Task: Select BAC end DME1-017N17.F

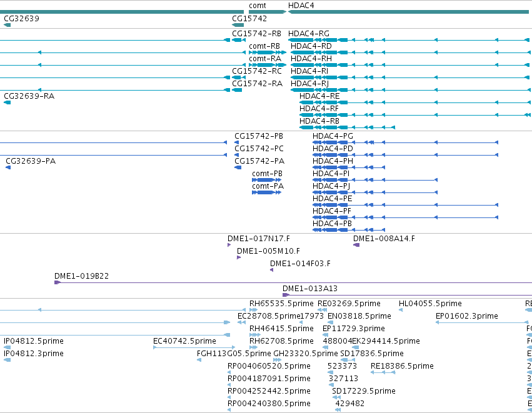Action: point(259,239)
